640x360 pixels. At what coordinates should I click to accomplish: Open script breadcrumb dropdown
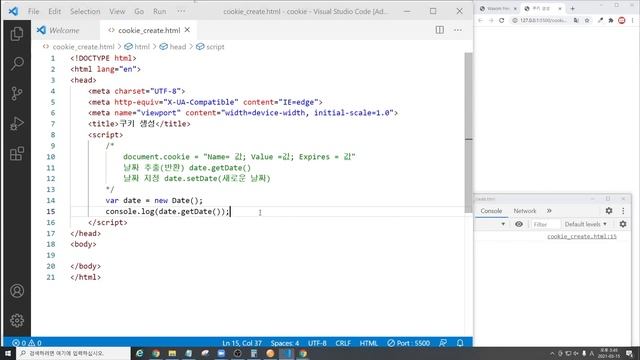(x=210, y=47)
